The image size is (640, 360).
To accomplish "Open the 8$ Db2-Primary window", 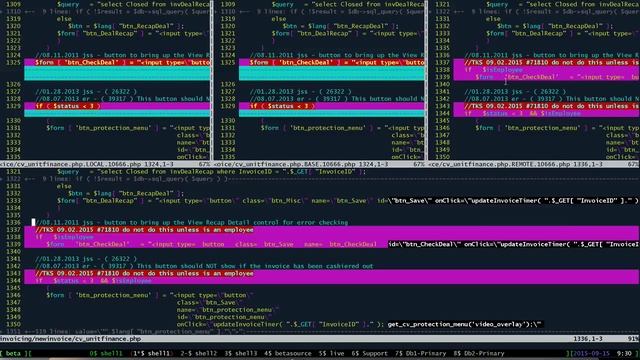I will pyautogui.click(x=479, y=353).
